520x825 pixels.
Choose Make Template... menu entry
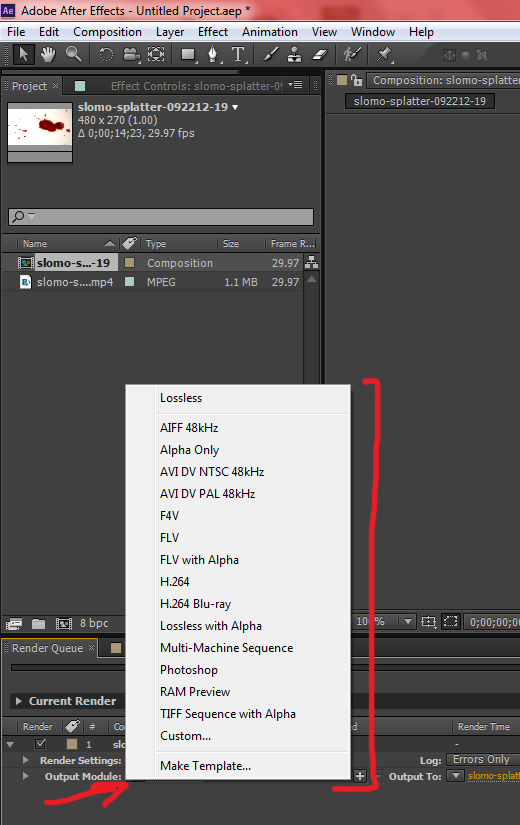(205, 766)
